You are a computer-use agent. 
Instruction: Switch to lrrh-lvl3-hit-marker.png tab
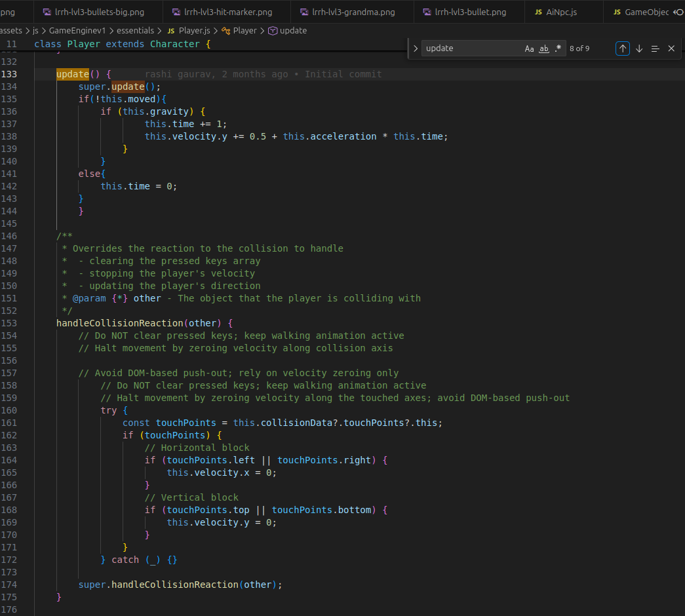coord(222,12)
